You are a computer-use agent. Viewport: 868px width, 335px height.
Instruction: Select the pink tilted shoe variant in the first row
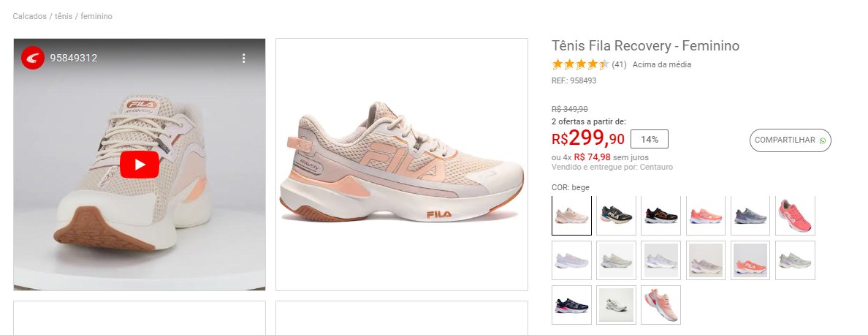pyautogui.click(x=795, y=216)
